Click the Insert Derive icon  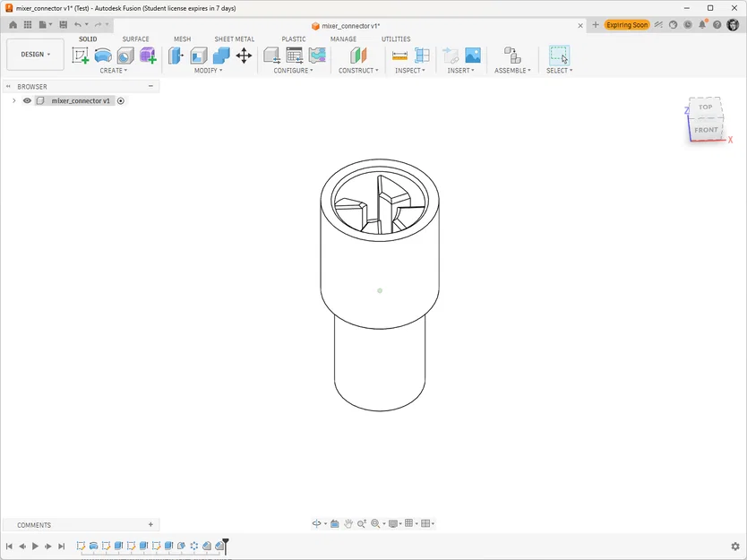(451, 56)
